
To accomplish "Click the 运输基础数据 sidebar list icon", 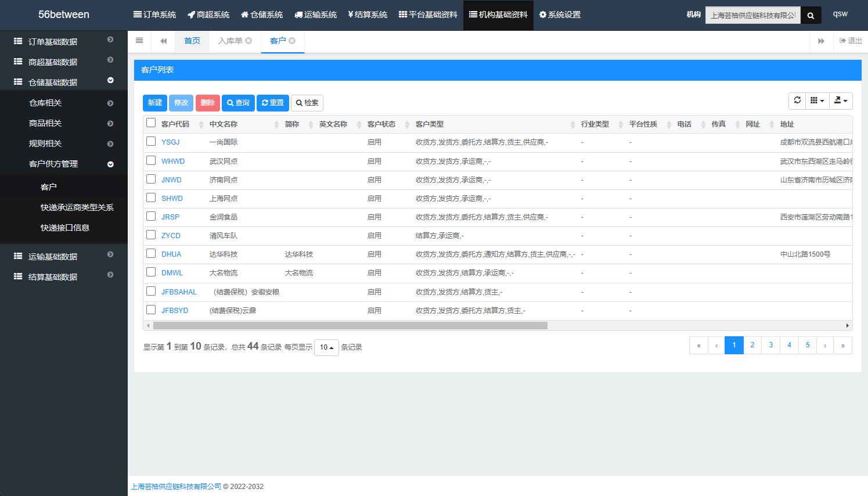I will pyautogui.click(x=18, y=256).
